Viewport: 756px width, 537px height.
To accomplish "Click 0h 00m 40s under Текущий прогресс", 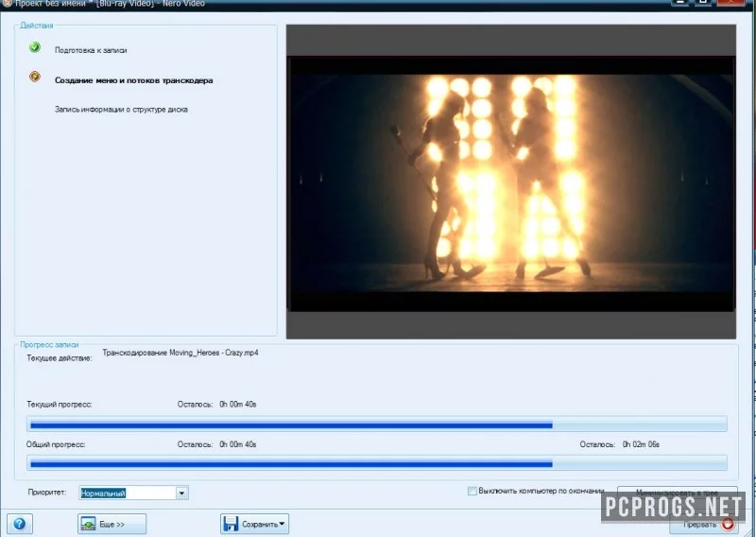I will click(x=238, y=405).
